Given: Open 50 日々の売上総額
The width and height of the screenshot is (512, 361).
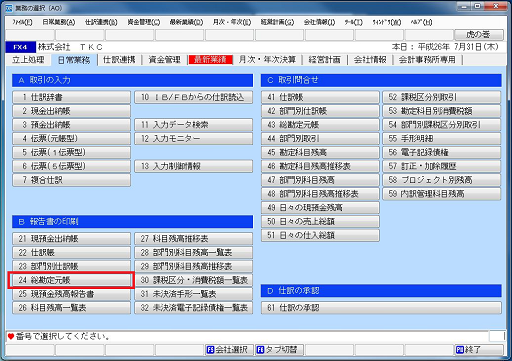Looking at the screenshot, I should pos(320,222).
